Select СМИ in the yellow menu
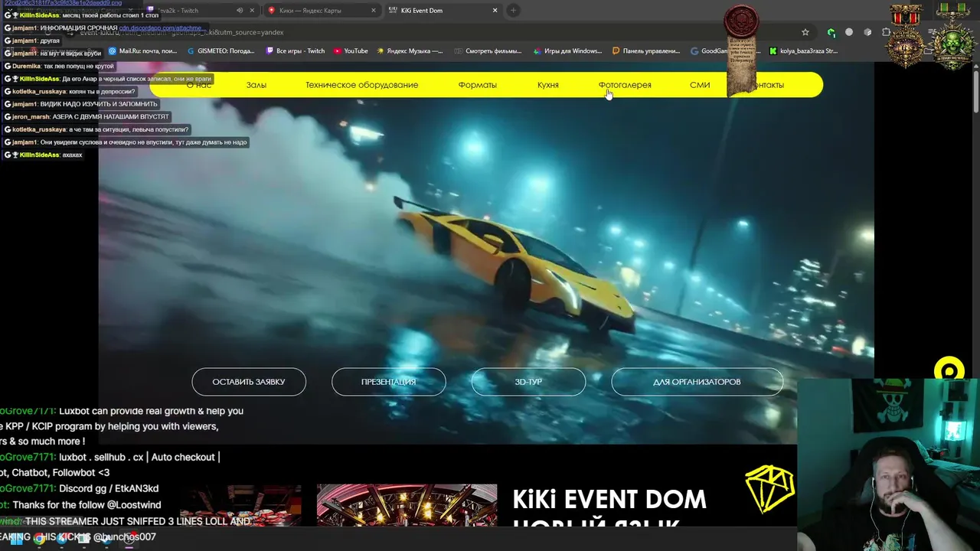980x551 pixels. (700, 85)
